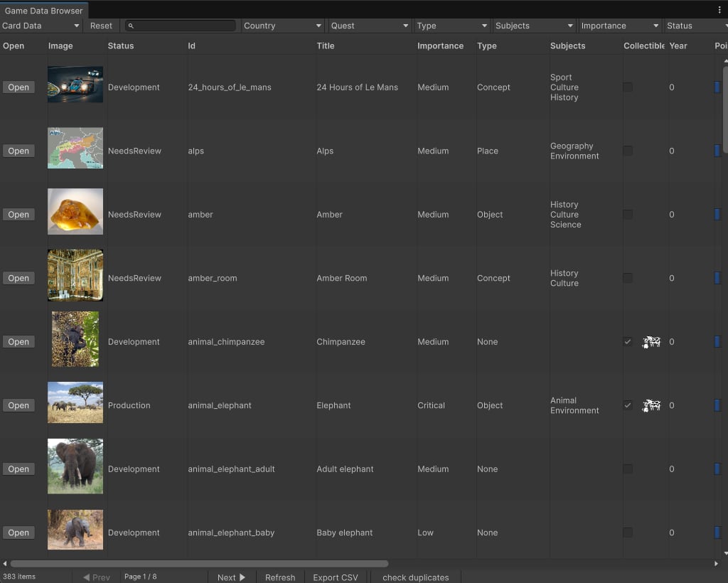Click the Elephant row collectible icon
This screenshot has width=728, height=583.
(651, 405)
